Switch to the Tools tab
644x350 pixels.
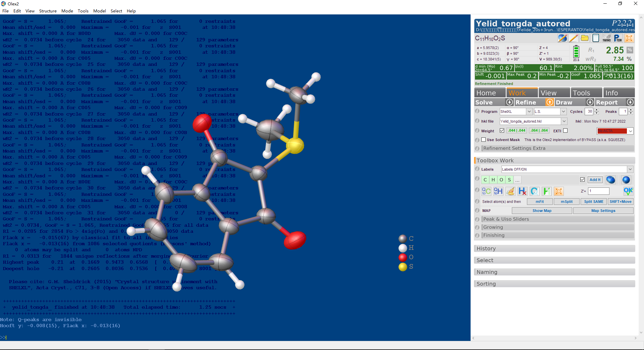(586, 93)
